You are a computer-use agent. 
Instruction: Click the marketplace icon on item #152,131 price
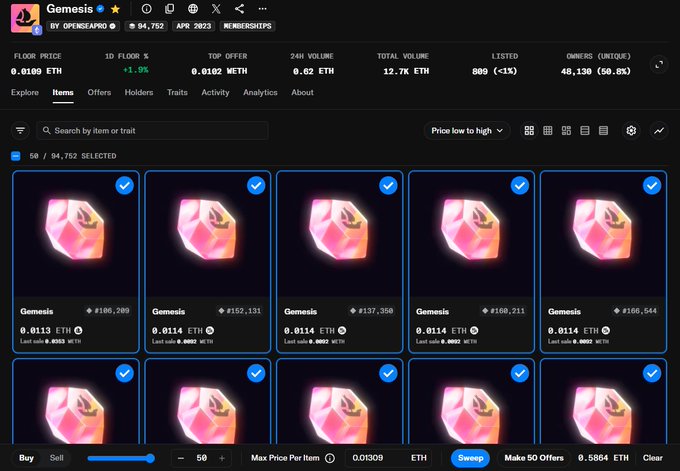210,330
